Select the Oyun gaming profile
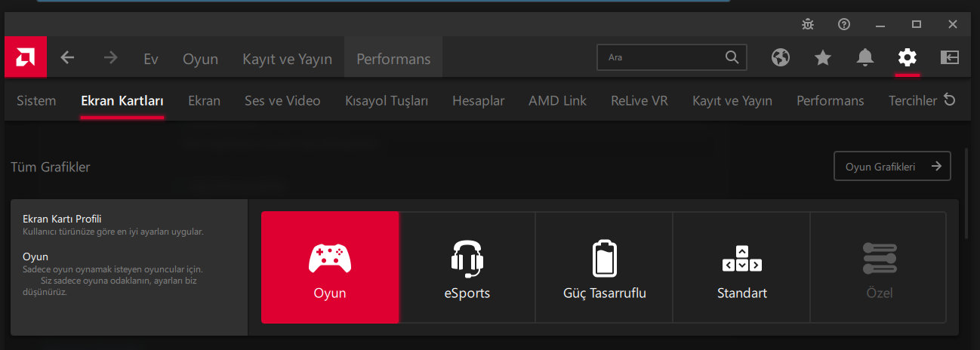The height and width of the screenshot is (350, 980). 330,268
